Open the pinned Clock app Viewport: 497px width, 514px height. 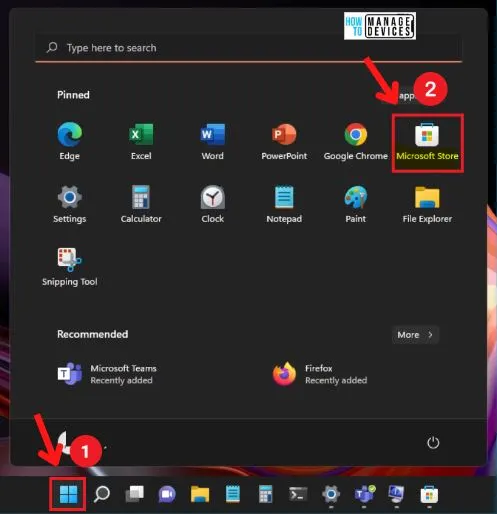click(213, 204)
